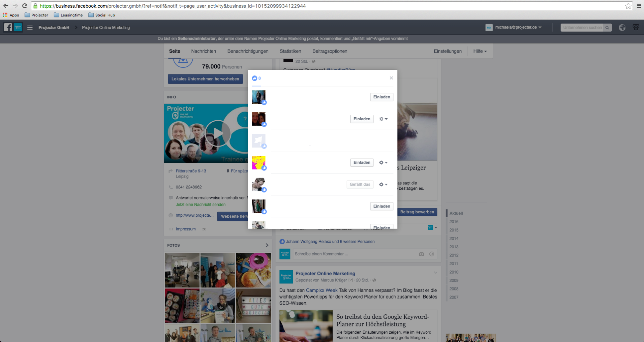Viewport: 644px width, 342px height.
Task: Open the sushi photo thumbnail
Action: click(182, 306)
